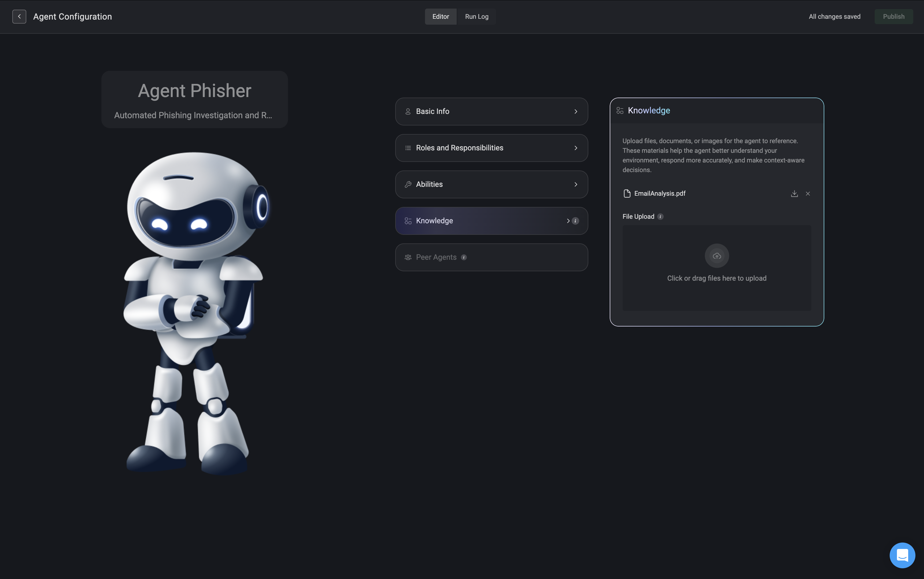Click the cloud upload icon
The width and height of the screenshot is (924, 579).
pos(717,256)
